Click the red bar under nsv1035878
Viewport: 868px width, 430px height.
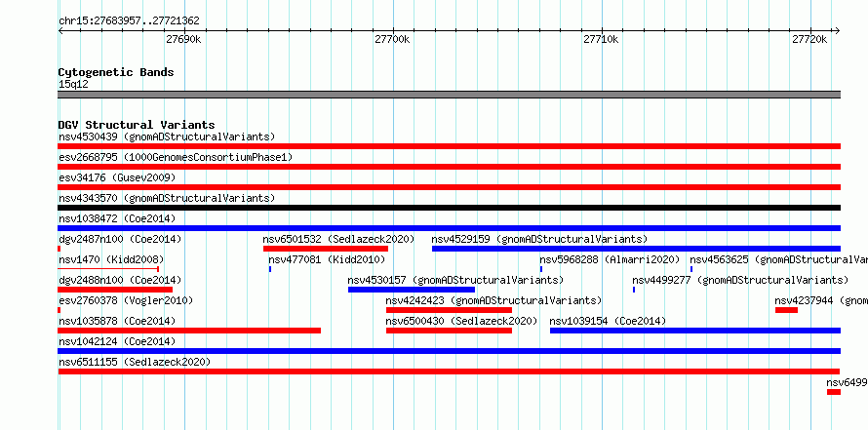click(x=189, y=331)
